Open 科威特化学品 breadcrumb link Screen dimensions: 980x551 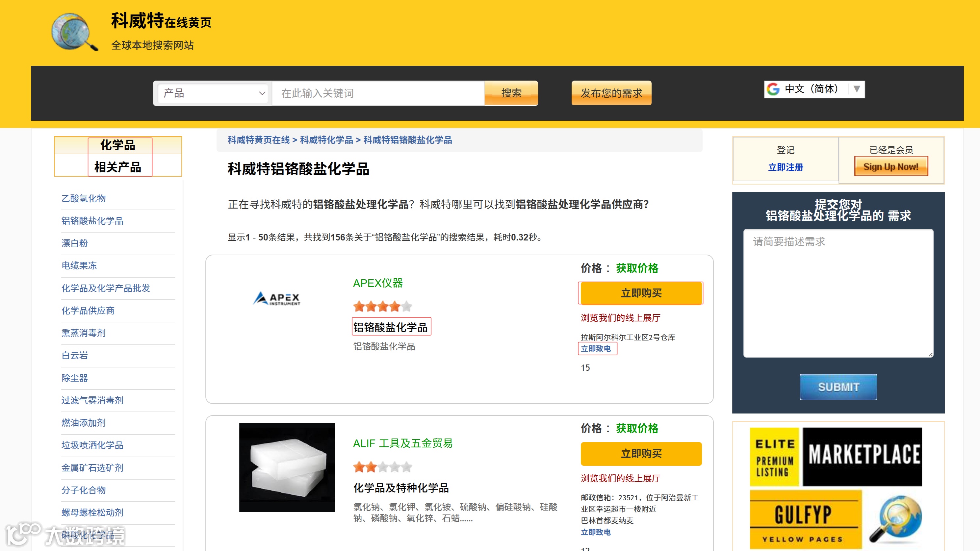click(326, 140)
